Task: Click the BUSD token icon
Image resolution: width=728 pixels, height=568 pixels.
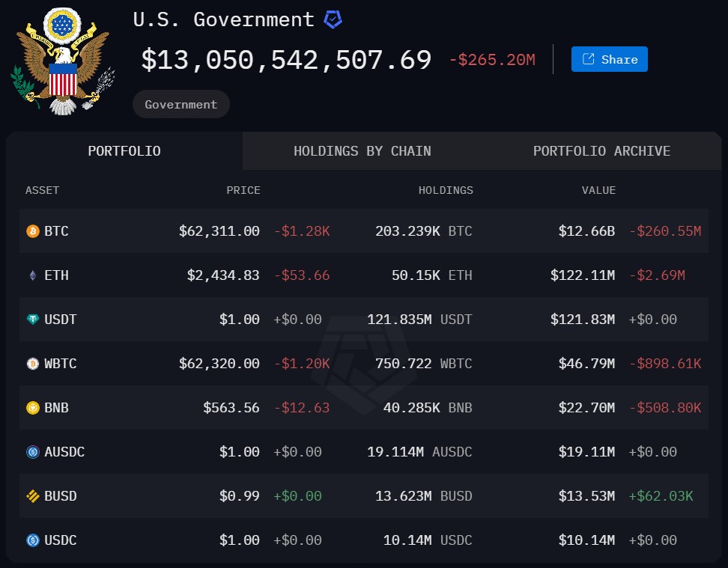Action: [x=32, y=496]
